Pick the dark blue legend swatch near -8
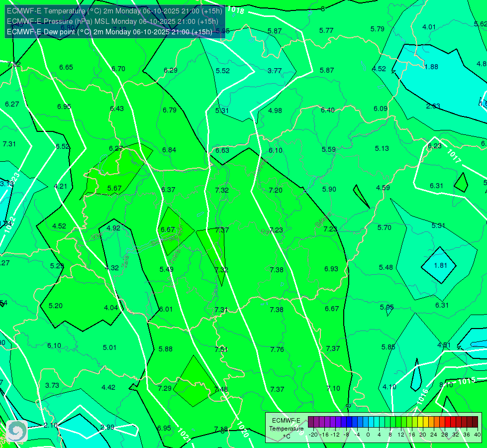 click(x=349, y=422)
